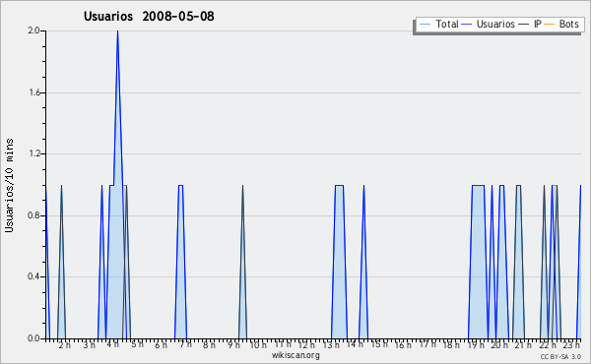Image resolution: width=591 pixels, height=364 pixels.
Task: Click the y-axis value '0.8'
Action: pyautogui.click(x=33, y=215)
